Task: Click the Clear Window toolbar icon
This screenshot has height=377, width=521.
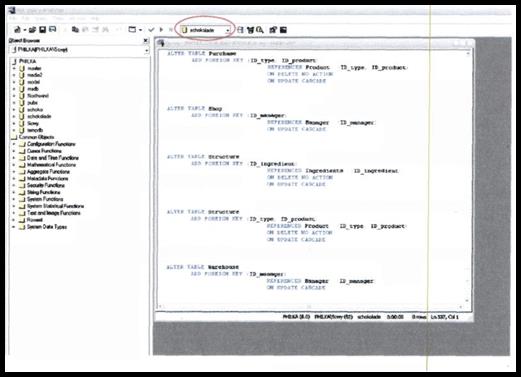Action: click(x=95, y=30)
